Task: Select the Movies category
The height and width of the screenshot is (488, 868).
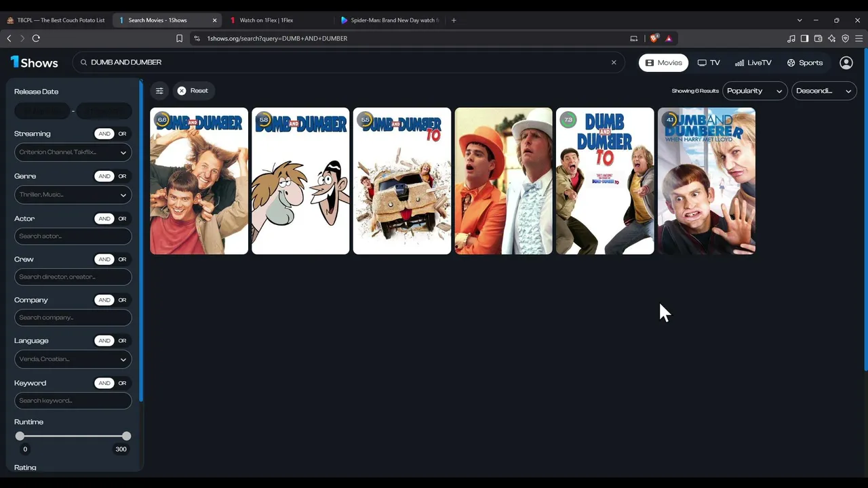Action: (664, 63)
